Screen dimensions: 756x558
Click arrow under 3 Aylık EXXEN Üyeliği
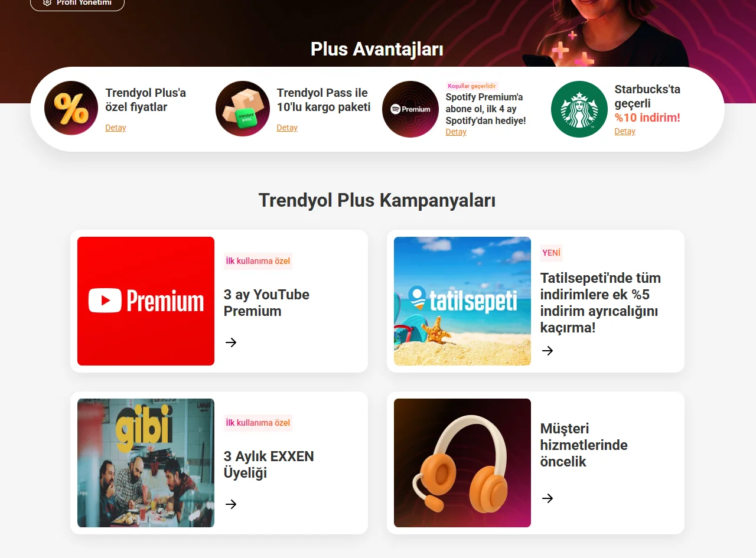231,504
